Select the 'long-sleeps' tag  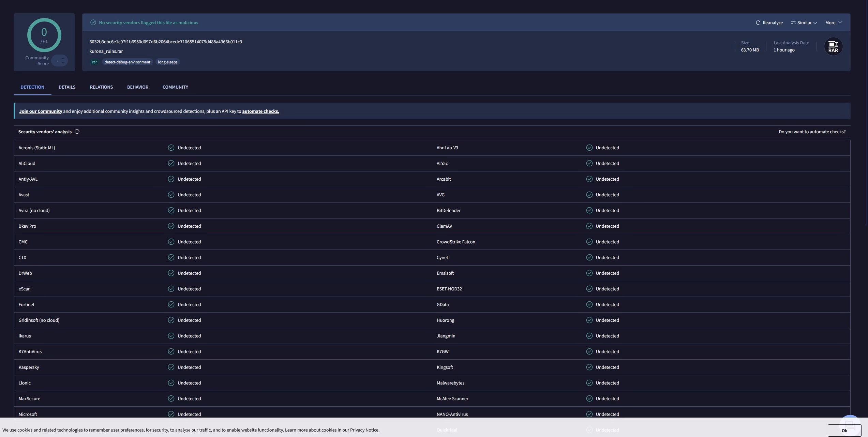click(168, 62)
